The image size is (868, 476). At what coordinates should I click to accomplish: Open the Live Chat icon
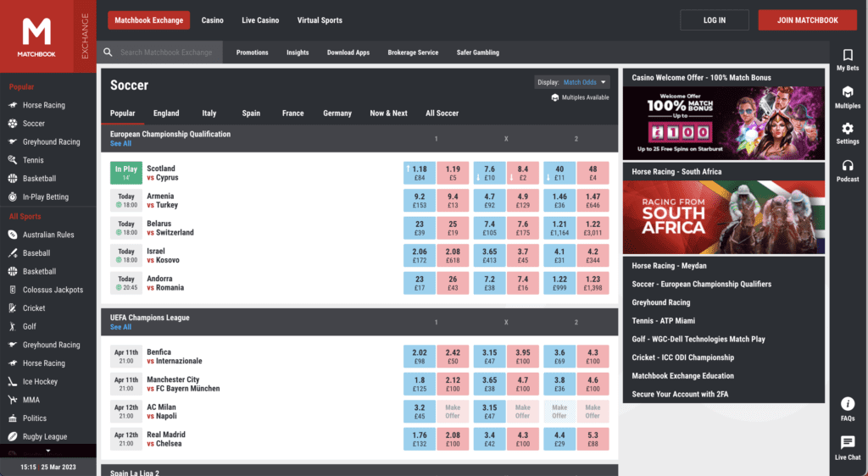[848, 442]
